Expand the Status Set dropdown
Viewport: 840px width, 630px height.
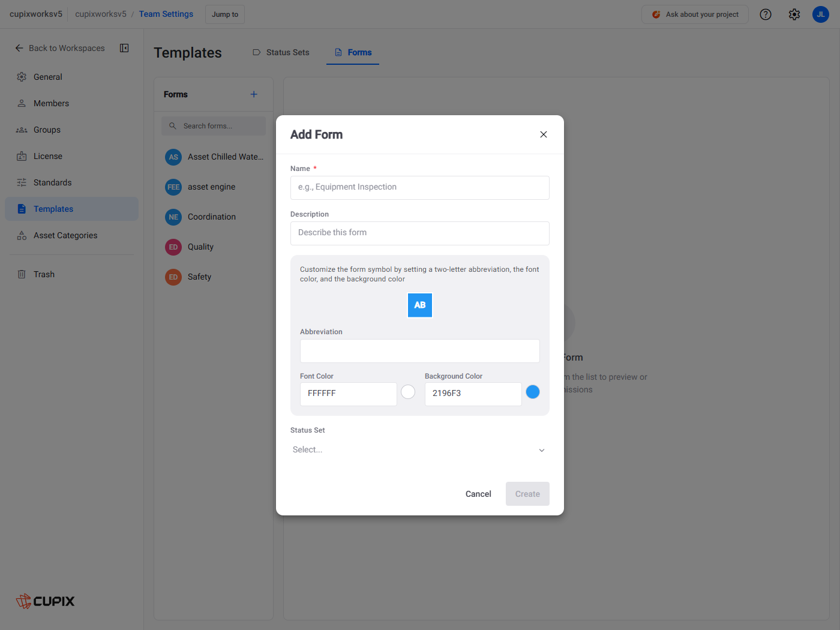pyautogui.click(x=420, y=449)
